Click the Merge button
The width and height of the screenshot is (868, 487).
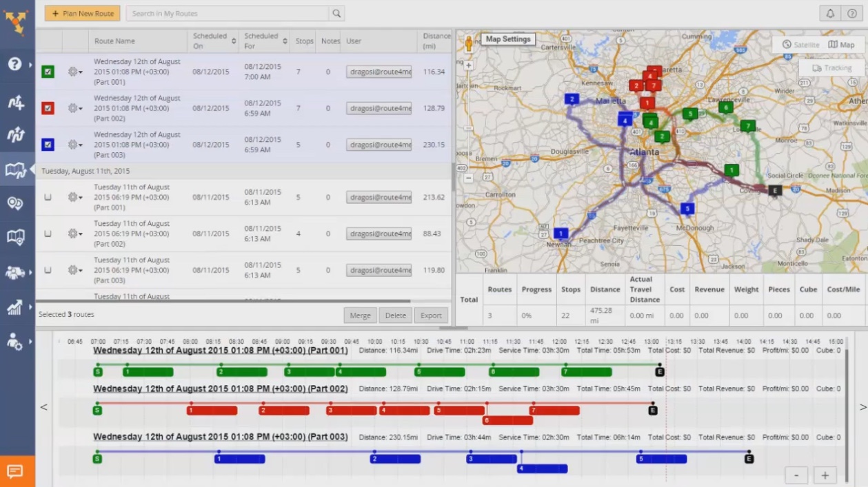click(x=359, y=315)
